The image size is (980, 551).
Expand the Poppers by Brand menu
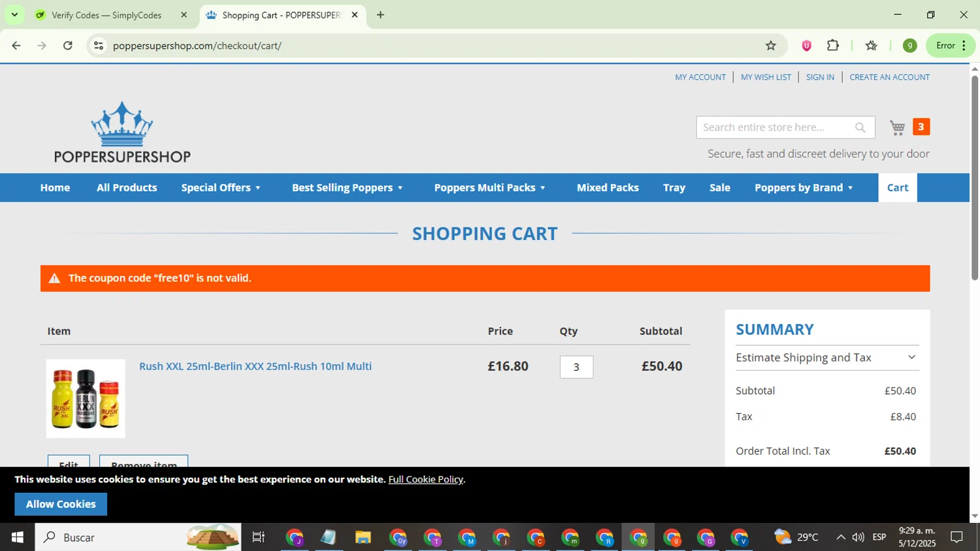pyautogui.click(x=804, y=188)
